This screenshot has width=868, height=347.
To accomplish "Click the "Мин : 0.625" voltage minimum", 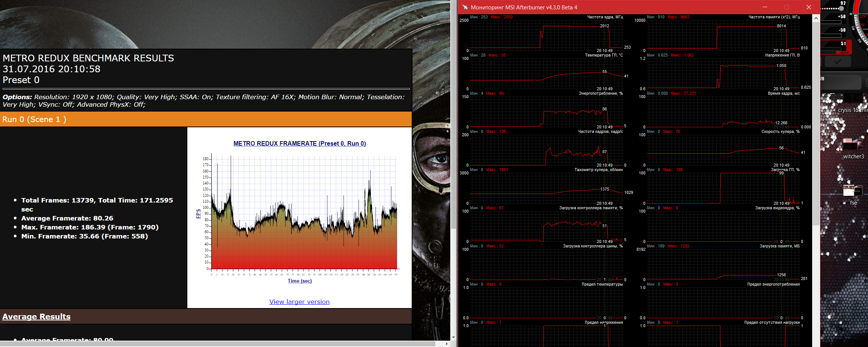I will tap(657, 55).
